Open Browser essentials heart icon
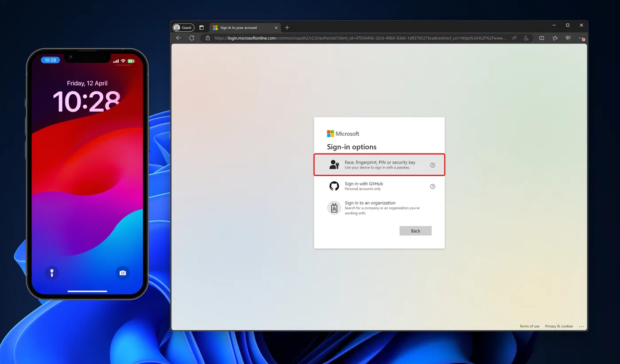Viewport: 620px width, 364px height. tap(568, 38)
